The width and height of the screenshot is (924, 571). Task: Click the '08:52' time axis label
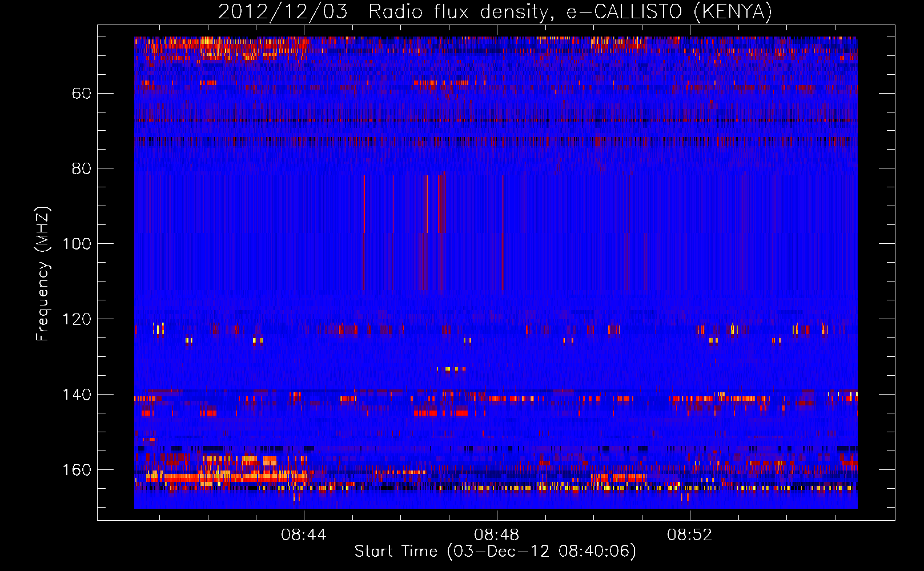click(690, 534)
